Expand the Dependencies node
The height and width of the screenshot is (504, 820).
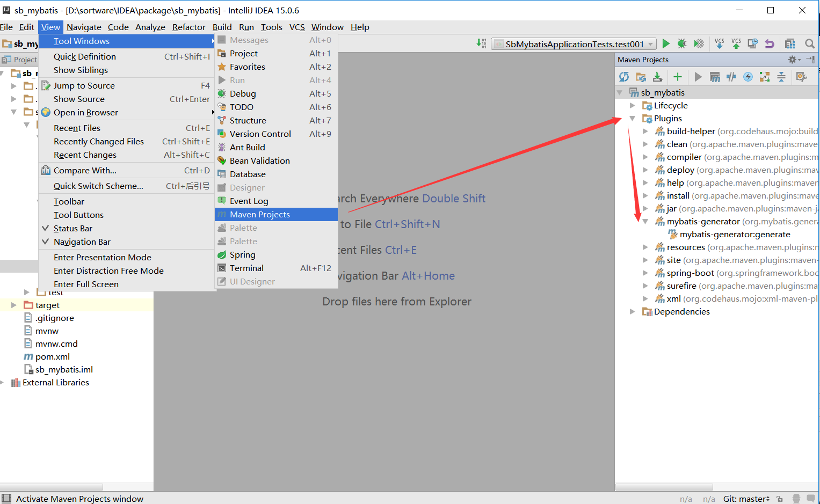[633, 312]
